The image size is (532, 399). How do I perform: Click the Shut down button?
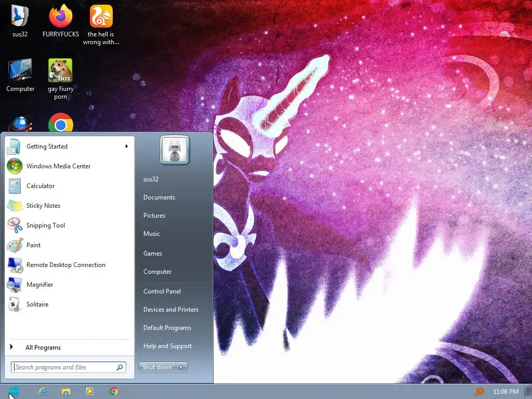tap(157, 367)
